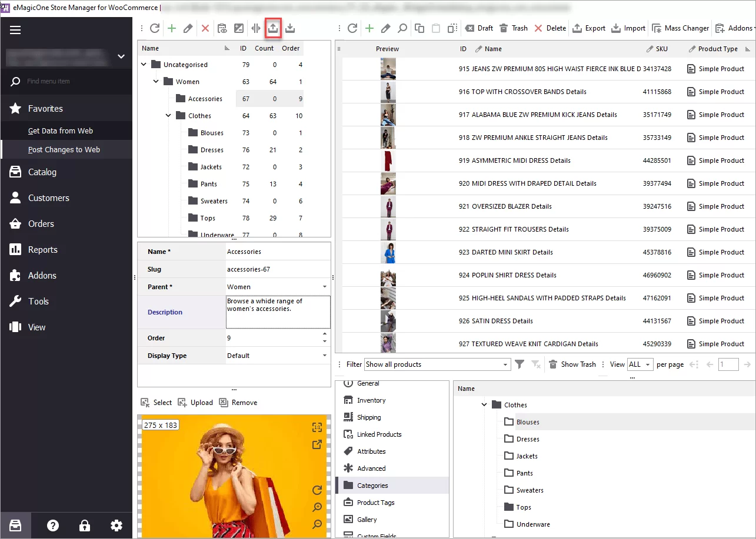Open the Display Type dropdown
756x539 pixels.
pos(324,356)
